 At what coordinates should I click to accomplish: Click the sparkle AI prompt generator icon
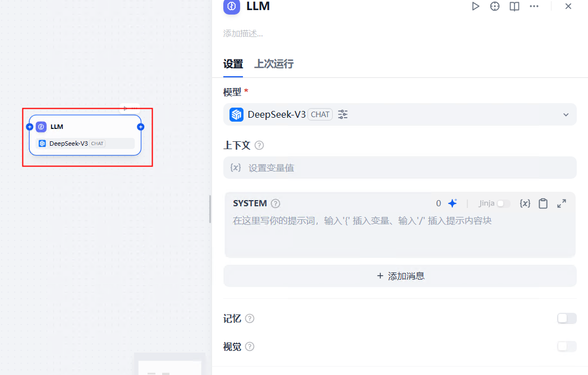click(452, 203)
